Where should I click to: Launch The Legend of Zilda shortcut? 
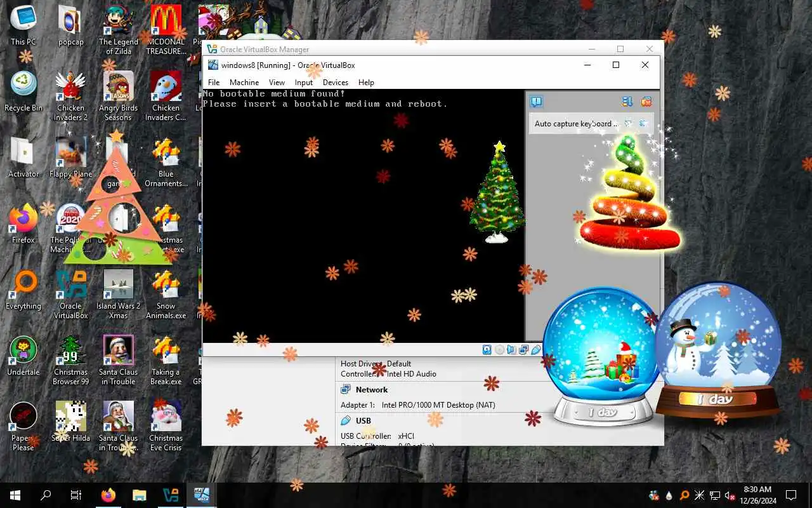119,30
